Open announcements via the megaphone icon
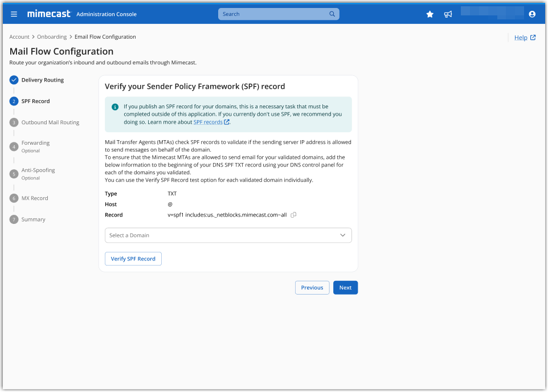 448,14
